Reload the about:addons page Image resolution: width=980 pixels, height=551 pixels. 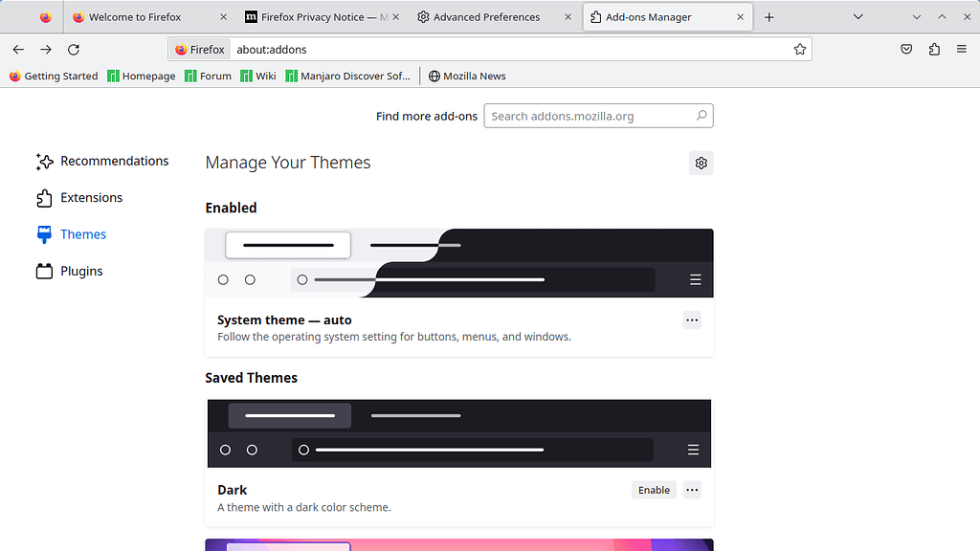[x=74, y=49]
